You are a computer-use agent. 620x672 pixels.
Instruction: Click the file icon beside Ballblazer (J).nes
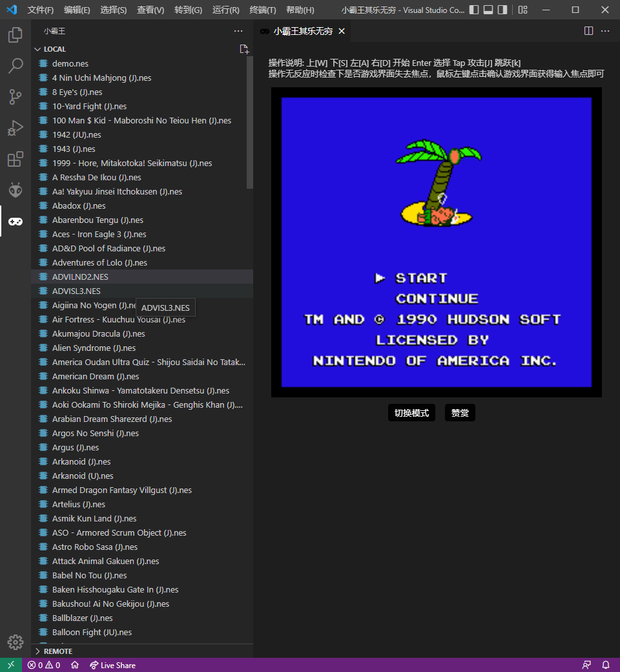43,618
